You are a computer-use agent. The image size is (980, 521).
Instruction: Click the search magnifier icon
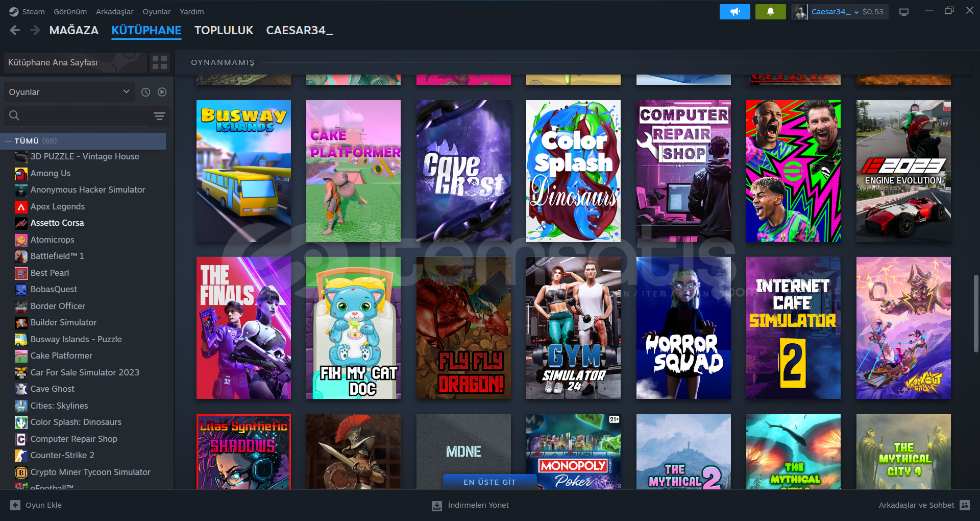(14, 116)
